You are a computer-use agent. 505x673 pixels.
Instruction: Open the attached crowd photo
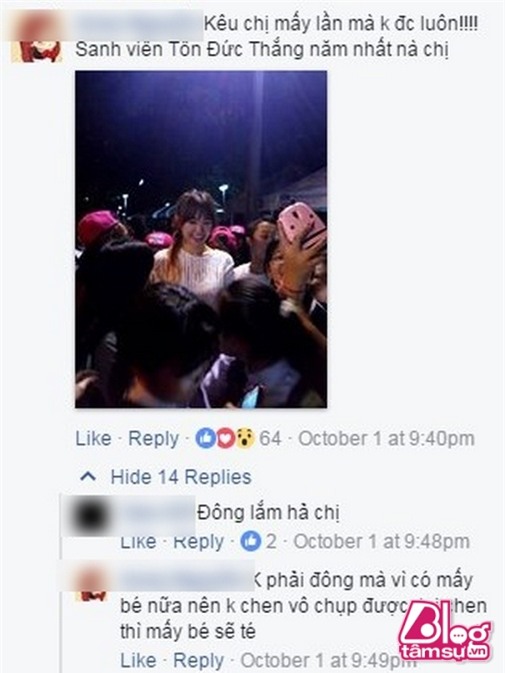pyautogui.click(x=201, y=239)
